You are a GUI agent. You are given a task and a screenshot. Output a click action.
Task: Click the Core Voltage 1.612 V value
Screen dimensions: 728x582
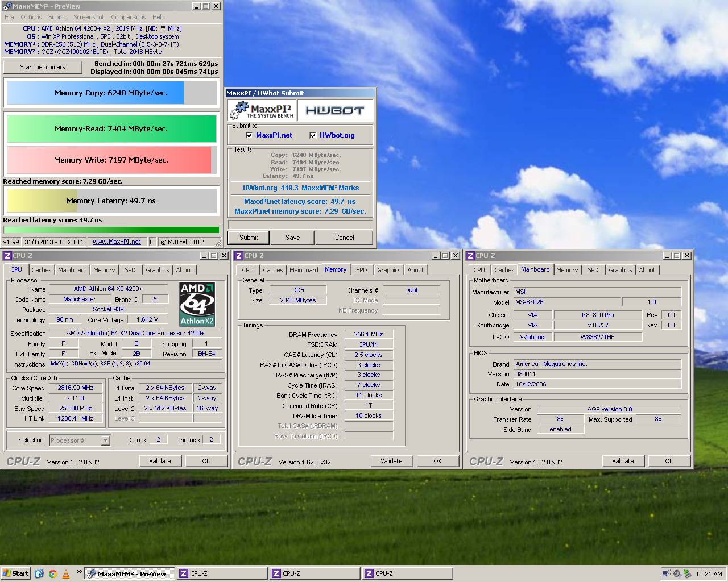click(147, 319)
